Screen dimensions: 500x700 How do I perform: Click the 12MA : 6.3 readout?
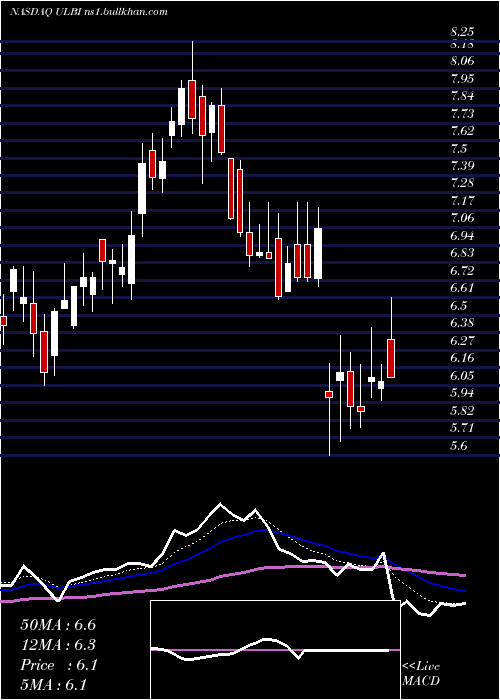tap(58, 645)
